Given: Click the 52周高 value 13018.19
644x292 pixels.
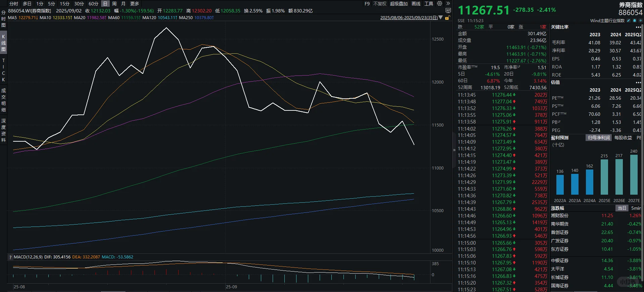Looking at the screenshot, I should 490,88.
